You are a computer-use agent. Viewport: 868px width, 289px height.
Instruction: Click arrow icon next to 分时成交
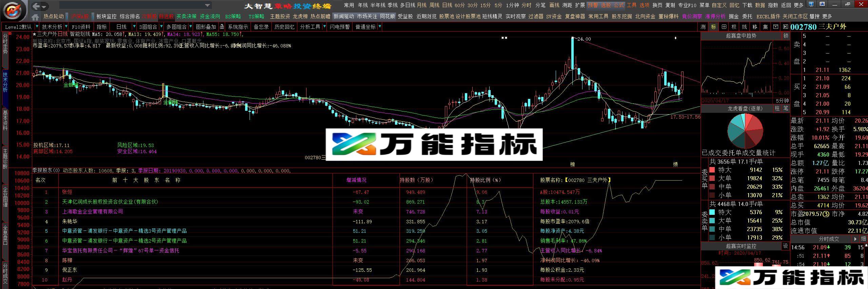(855, 239)
